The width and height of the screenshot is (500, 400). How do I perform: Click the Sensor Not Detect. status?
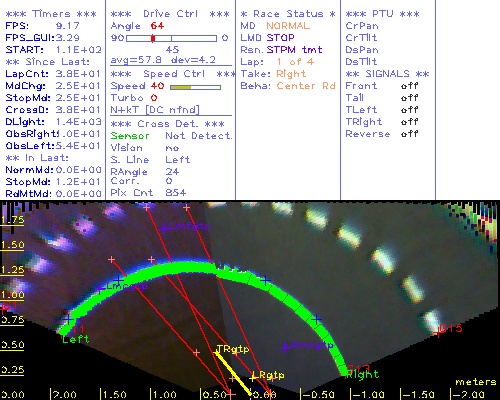[x=171, y=136]
